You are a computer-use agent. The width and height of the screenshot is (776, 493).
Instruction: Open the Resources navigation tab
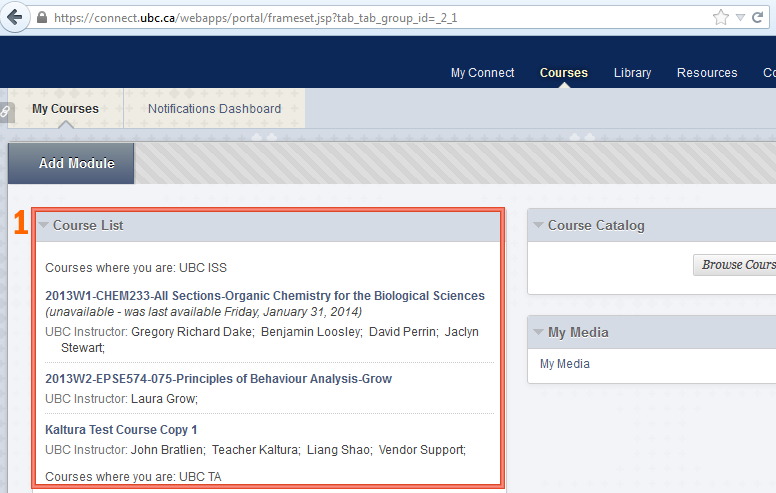click(x=707, y=73)
